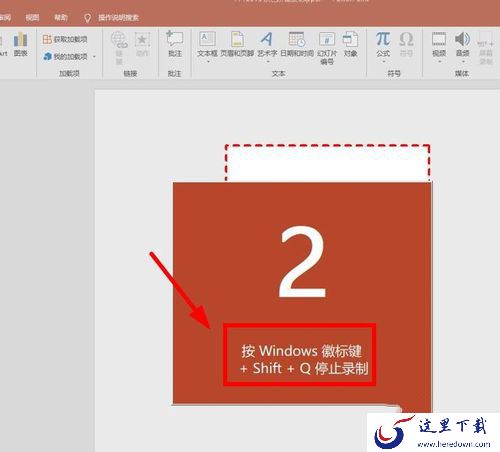Insert a chart (图表)
Screen dimensions: 500x452
click(x=21, y=44)
